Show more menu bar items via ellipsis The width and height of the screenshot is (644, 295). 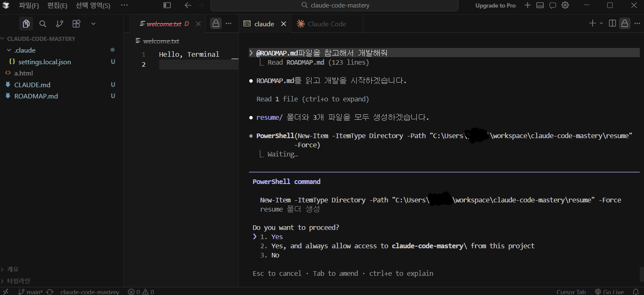click(124, 5)
